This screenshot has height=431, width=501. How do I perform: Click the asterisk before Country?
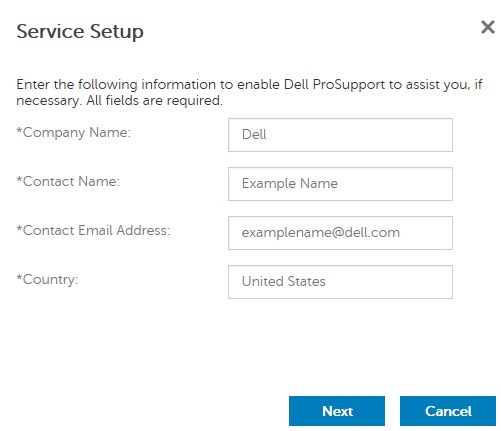pyautogui.click(x=19, y=277)
